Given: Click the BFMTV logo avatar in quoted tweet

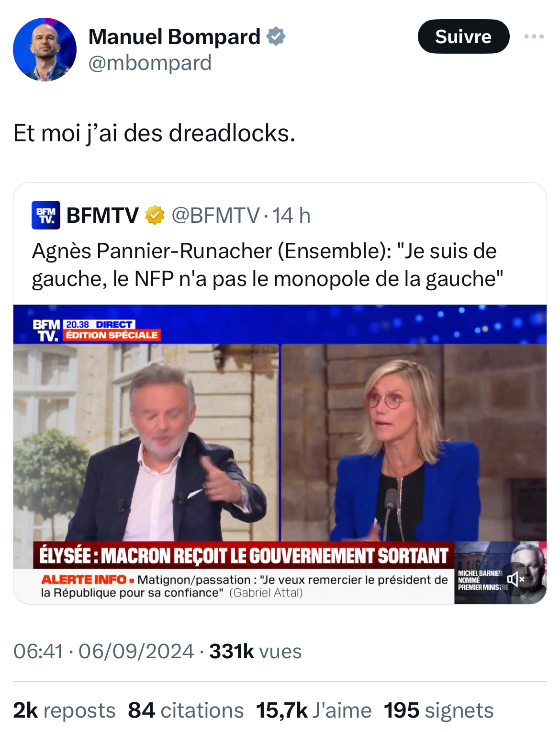Looking at the screenshot, I should point(46,215).
